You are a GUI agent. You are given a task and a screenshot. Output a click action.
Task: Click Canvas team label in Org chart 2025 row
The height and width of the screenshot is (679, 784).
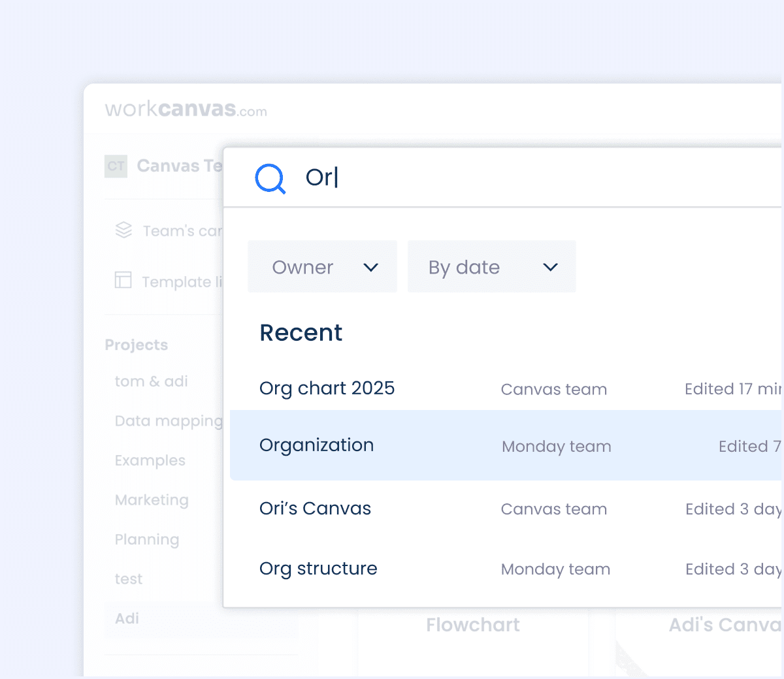coord(554,389)
